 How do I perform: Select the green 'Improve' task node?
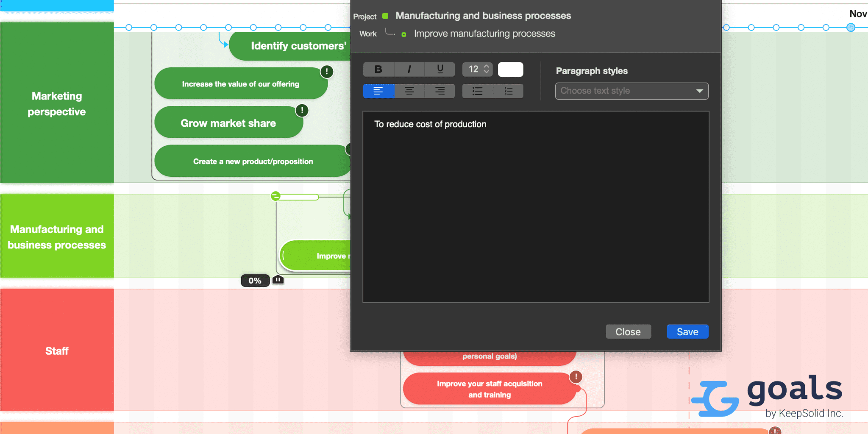[x=315, y=256]
